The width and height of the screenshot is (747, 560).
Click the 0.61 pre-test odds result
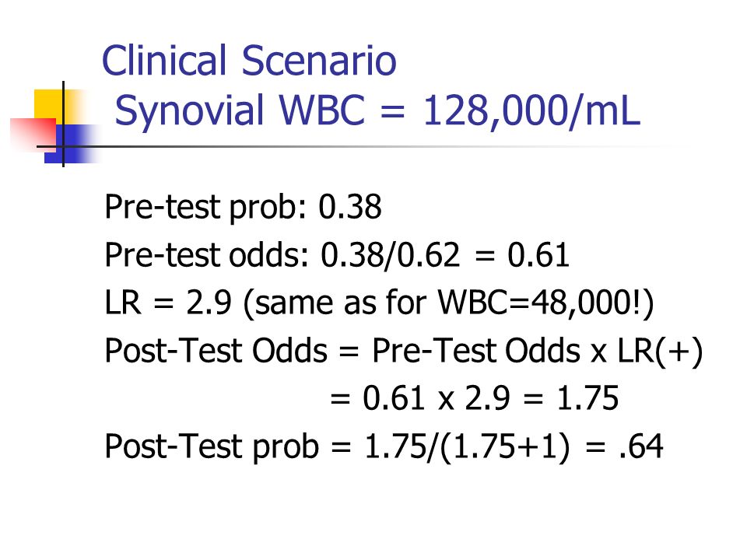pos(538,255)
